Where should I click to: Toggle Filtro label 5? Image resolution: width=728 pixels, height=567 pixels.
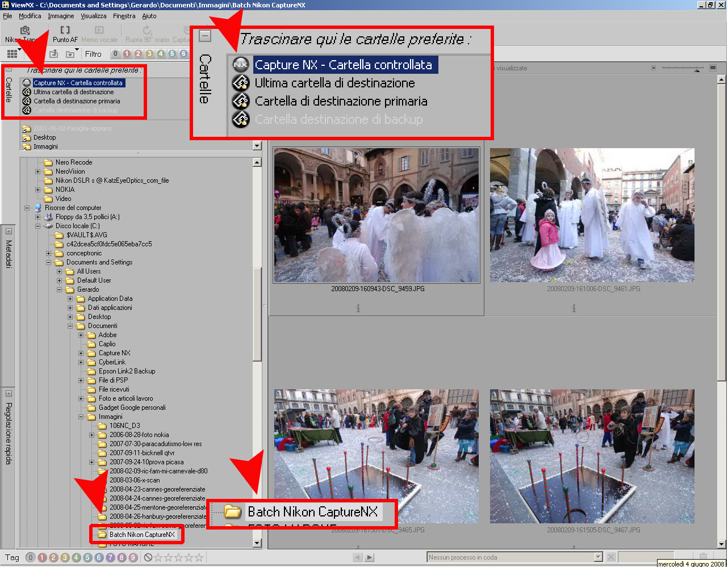point(172,54)
